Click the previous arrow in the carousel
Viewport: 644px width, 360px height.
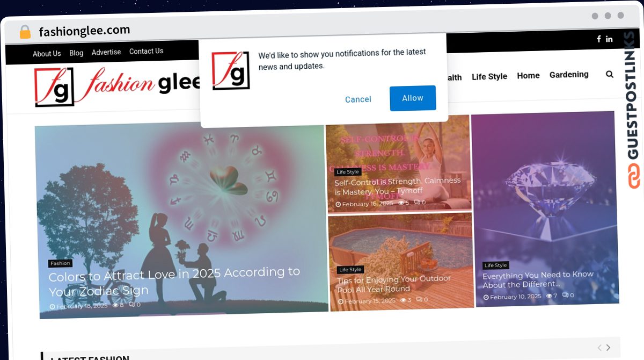(x=599, y=347)
